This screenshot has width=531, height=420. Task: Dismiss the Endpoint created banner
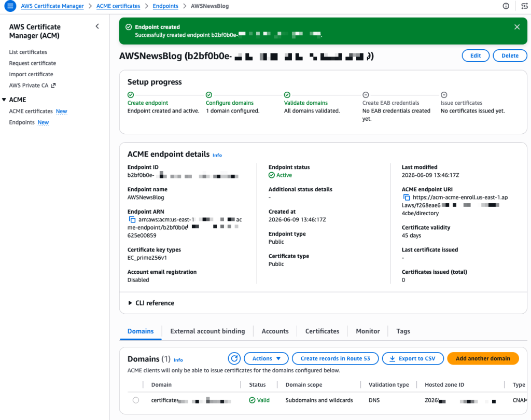tap(517, 27)
